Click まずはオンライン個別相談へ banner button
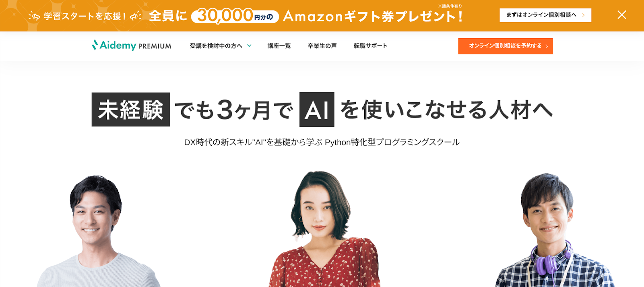 545,15
